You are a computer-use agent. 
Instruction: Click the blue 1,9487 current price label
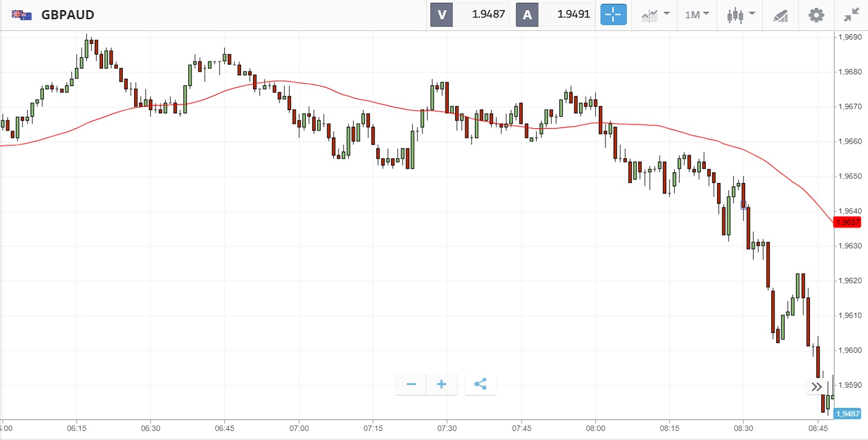848,414
